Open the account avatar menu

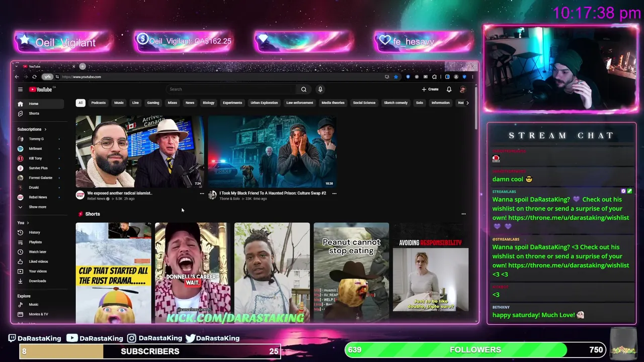pyautogui.click(x=463, y=89)
